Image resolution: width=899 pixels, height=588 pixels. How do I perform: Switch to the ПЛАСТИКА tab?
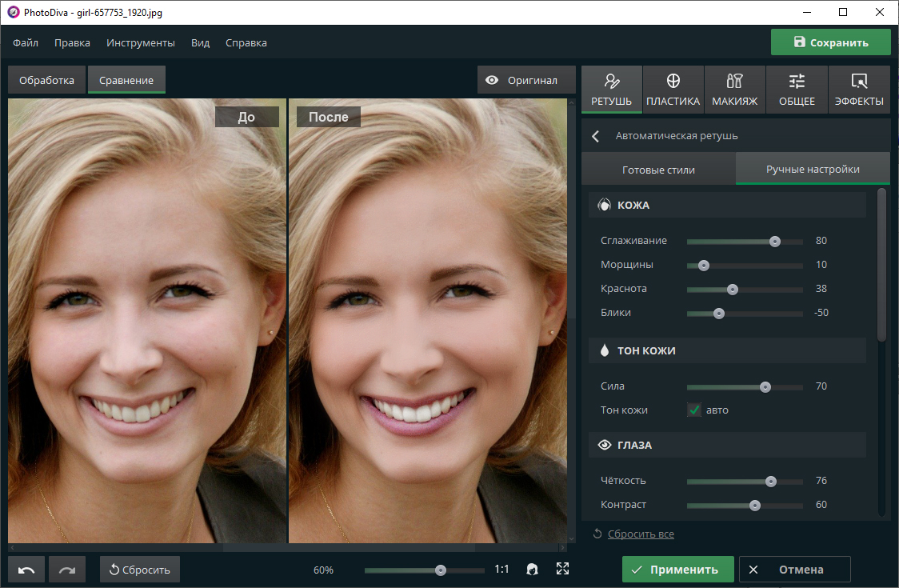(673, 90)
